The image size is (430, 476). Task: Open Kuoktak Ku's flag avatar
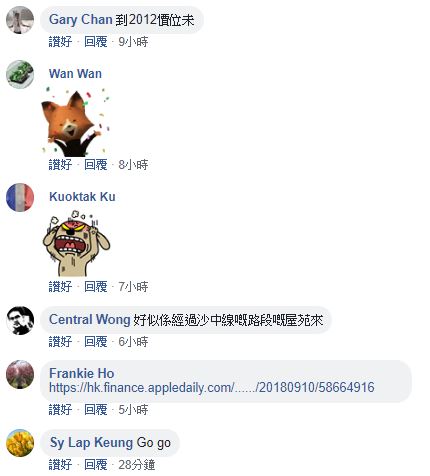[x=20, y=197]
